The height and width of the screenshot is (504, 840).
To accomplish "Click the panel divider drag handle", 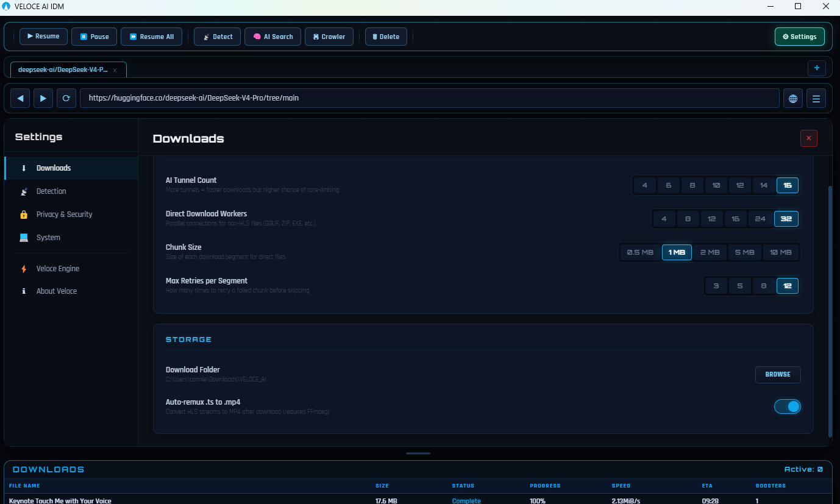I will click(418, 453).
